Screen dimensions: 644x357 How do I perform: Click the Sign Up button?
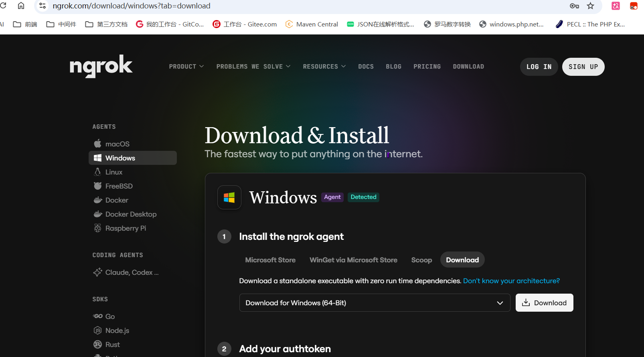point(583,67)
